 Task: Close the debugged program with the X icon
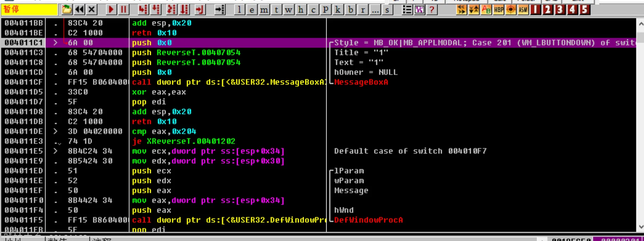[x=92, y=9]
